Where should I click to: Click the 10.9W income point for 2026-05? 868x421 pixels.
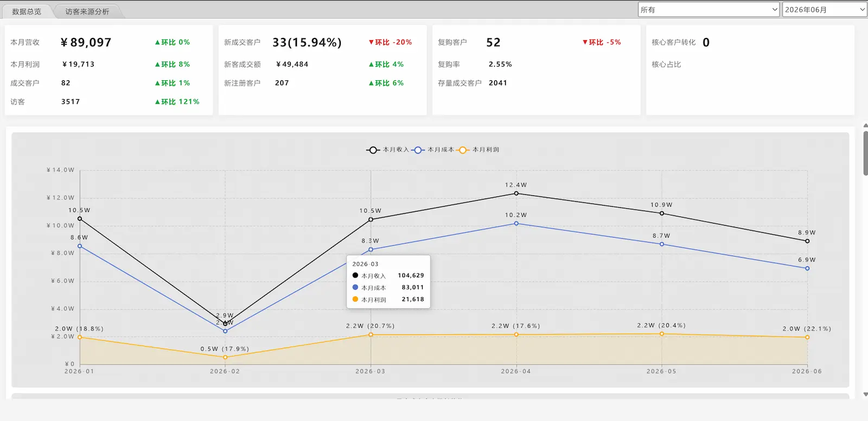pyautogui.click(x=662, y=213)
